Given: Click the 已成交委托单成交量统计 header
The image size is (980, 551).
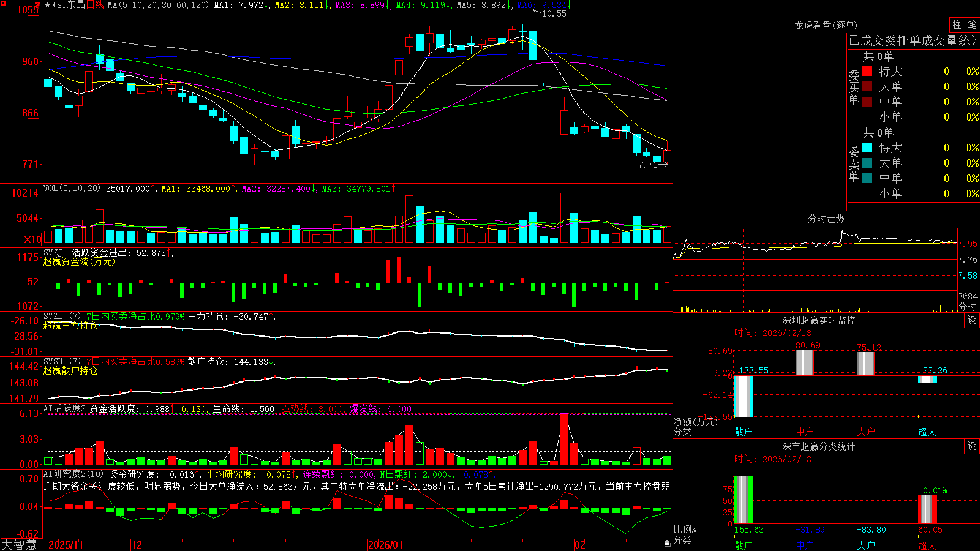Looking at the screenshot, I should (x=914, y=40).
